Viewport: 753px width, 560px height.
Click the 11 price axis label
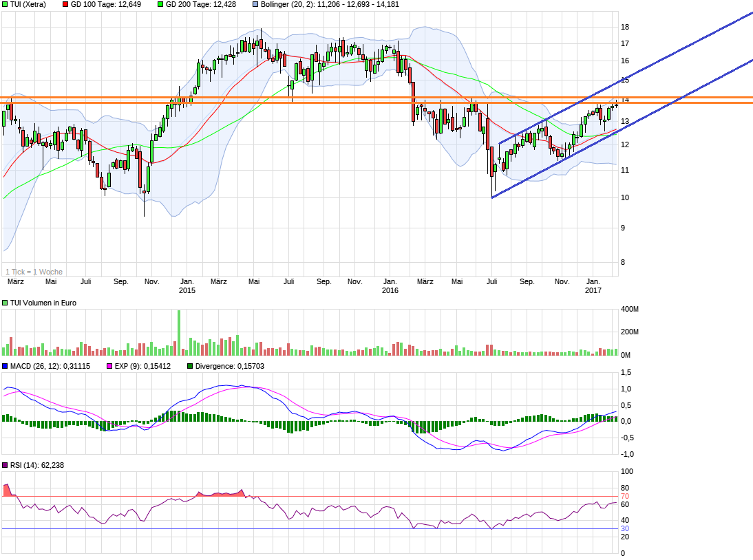click(x=625, y=170)
